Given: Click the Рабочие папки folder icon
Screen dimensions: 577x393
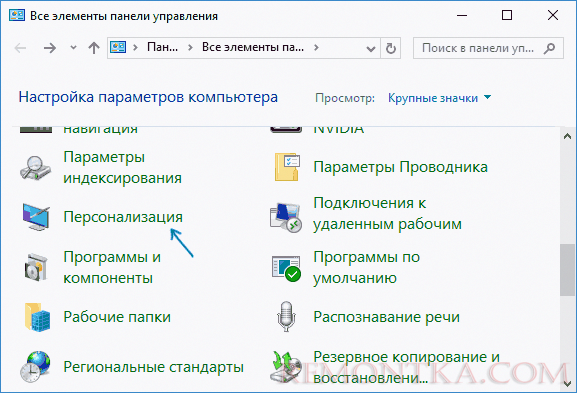Looking at the screenshot, I should pyautogui.click(x=37, y=317).
